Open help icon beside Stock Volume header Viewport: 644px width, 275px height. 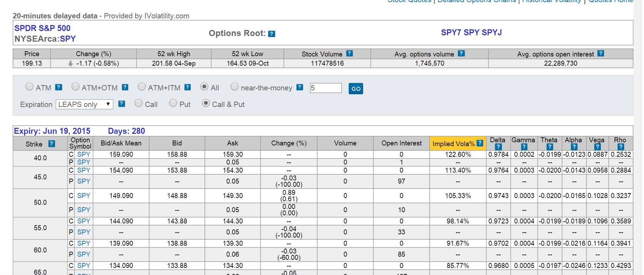click(349, 53)
